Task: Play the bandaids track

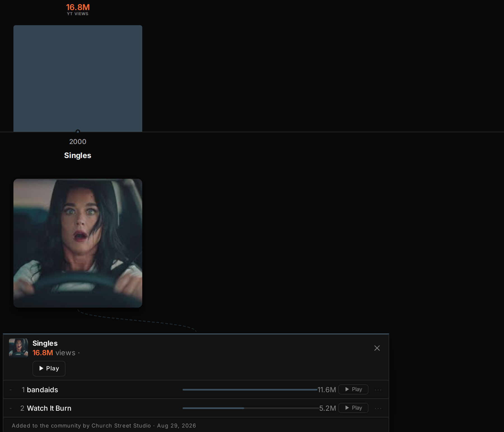Action: point(353,389)
